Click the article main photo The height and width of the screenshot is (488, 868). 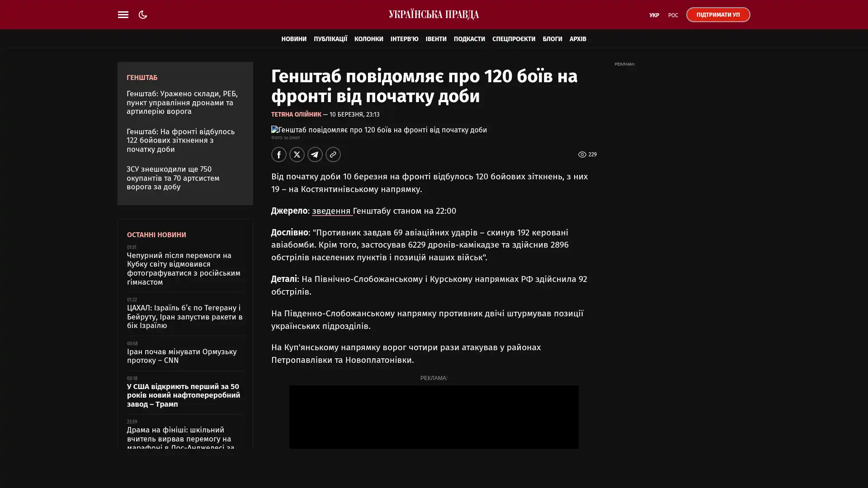pyautogui.click(x=379, y=130)
